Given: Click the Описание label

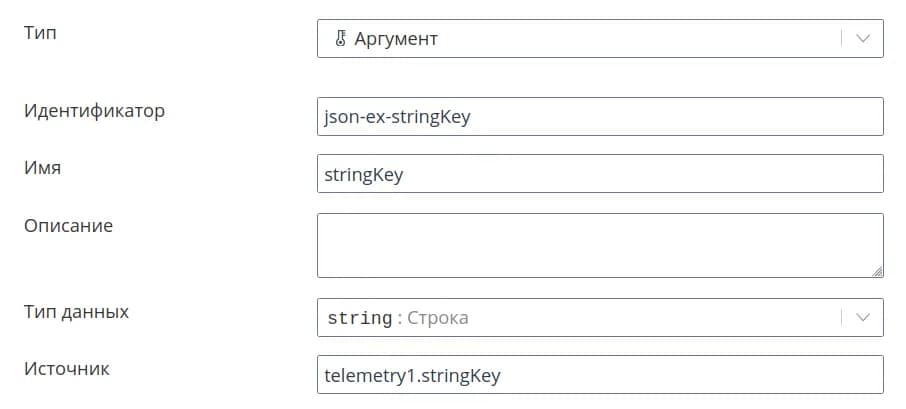Looking at the screenshot, I should tap(68, 225).
